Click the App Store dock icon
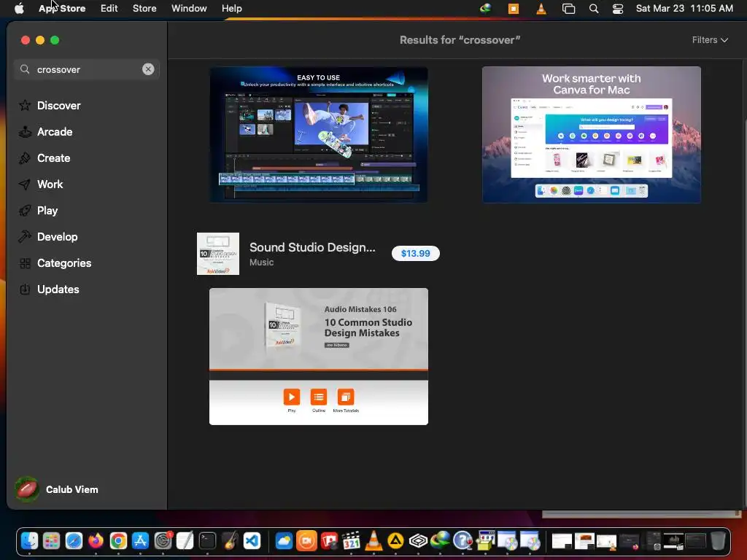 tap(141, 541)
